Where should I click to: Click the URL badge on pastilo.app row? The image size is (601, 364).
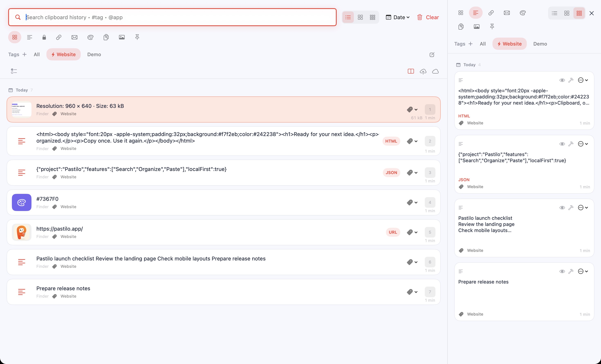[393, 232]
